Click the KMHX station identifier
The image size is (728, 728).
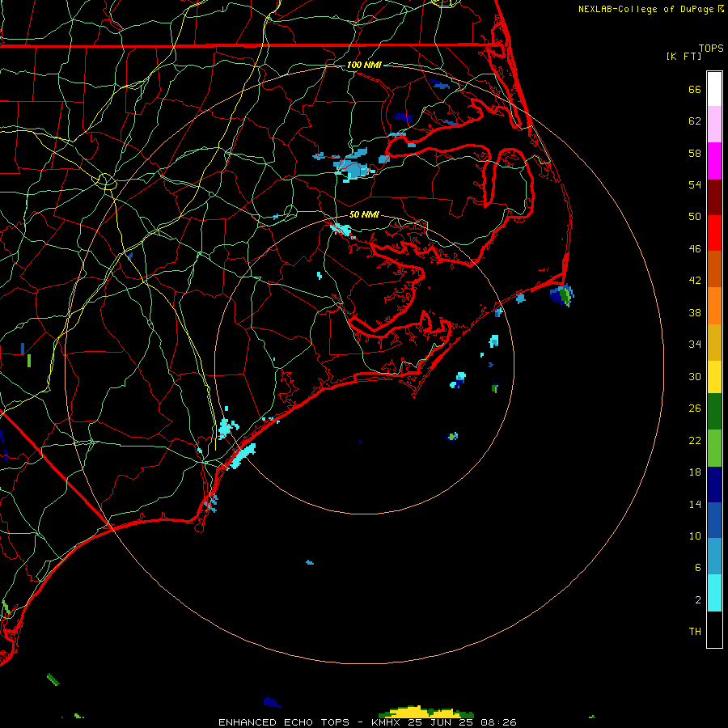tap(385, 722)
